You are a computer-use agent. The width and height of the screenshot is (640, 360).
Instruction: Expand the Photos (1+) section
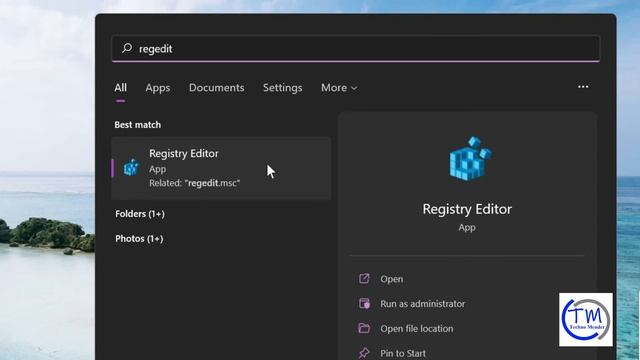pyautogui.click(x=139, y=239)
